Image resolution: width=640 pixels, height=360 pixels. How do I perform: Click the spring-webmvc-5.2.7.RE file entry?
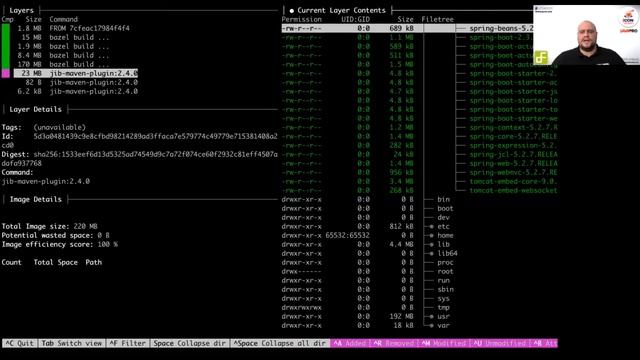click(x=513, y=172)
